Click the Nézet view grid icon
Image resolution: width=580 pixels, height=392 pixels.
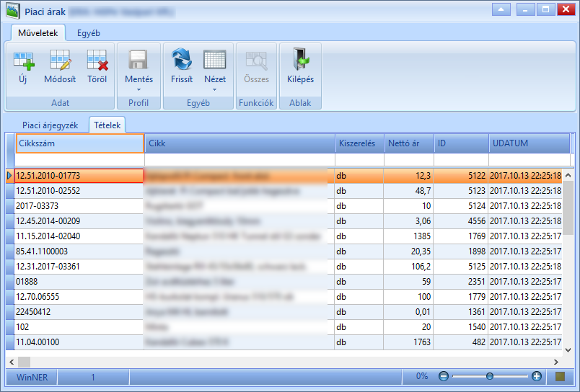pyautogui.click(x=215, y=60)
